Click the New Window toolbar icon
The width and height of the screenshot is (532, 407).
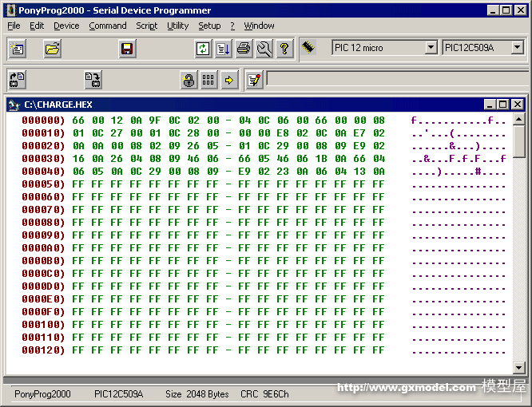(18, 49)
